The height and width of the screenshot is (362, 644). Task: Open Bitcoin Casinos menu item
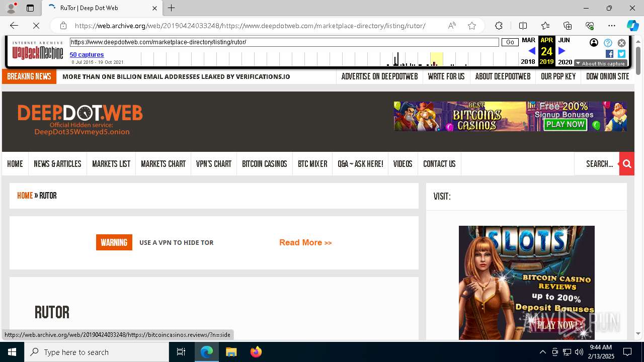pos(265,164)
